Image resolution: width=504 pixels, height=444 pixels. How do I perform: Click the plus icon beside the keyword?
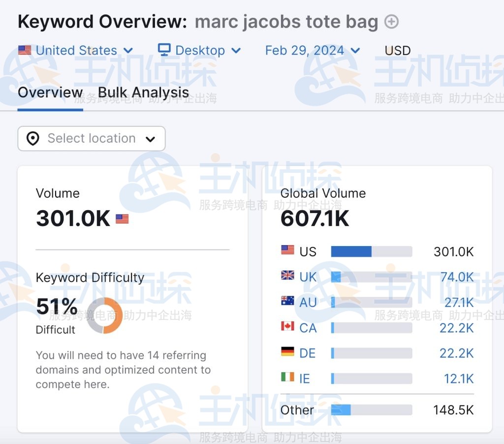[391, 21]
